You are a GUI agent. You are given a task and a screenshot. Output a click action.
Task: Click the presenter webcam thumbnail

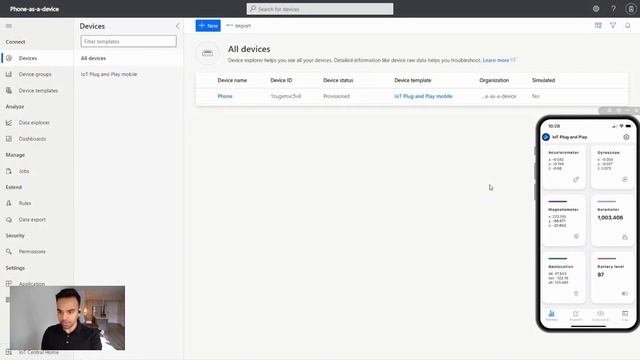67,318
